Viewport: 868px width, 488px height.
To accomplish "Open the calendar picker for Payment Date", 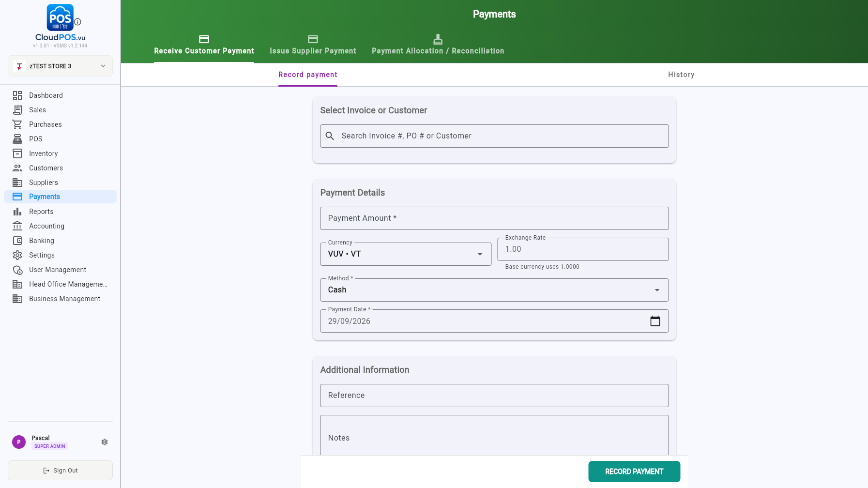I will (x=655, y=321).
